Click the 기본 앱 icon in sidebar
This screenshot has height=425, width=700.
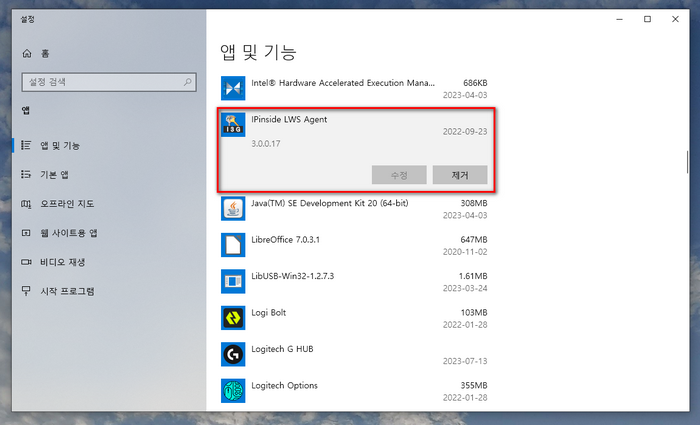[x=26, y=174]
